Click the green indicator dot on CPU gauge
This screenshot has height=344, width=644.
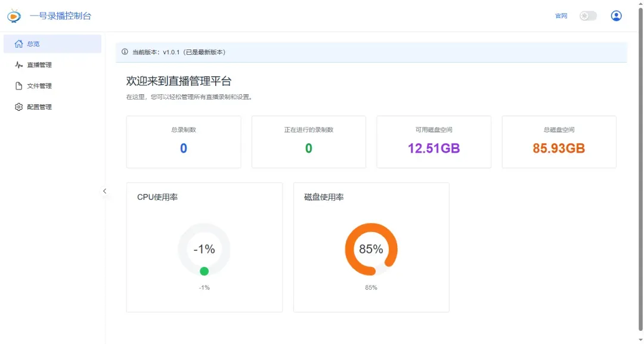[x=205, y=270]
